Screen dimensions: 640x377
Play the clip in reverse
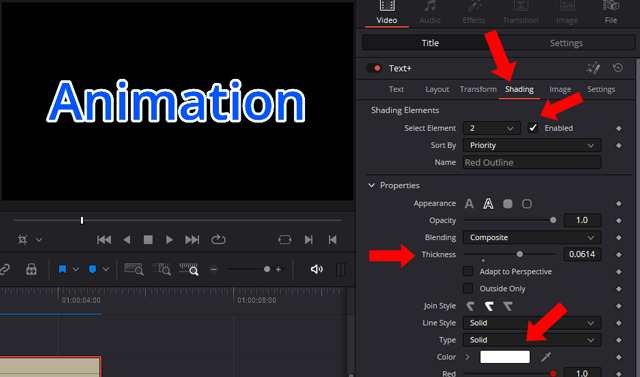click(x=127, y=240)
